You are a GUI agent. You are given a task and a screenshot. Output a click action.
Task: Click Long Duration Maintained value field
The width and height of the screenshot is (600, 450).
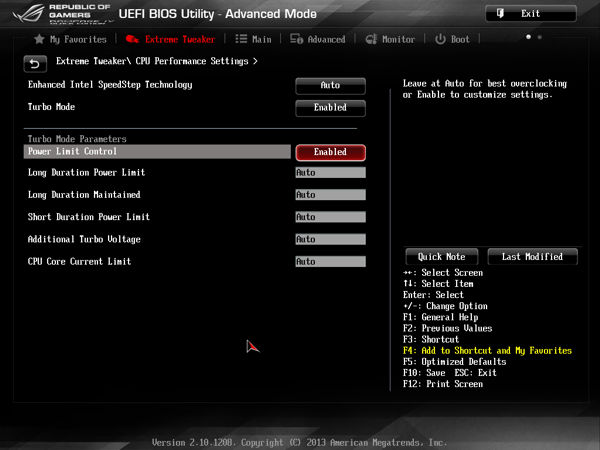331,195
